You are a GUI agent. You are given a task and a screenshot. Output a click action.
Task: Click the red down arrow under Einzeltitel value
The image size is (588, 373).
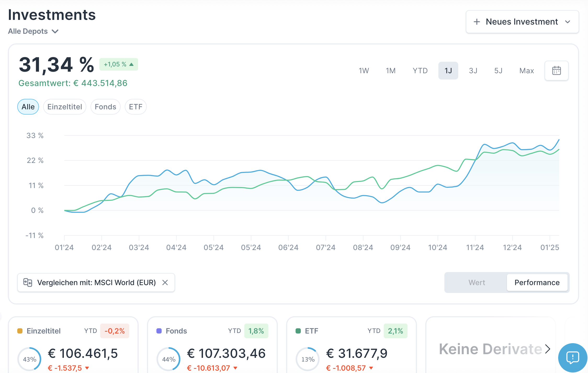[x=87, y=368]
